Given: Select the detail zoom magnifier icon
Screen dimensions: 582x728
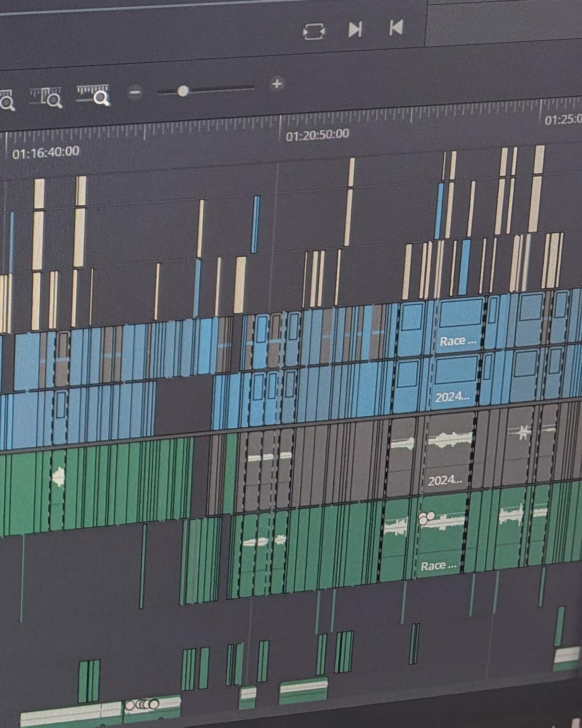Looking at the screenshot, I should click(46, 97).
